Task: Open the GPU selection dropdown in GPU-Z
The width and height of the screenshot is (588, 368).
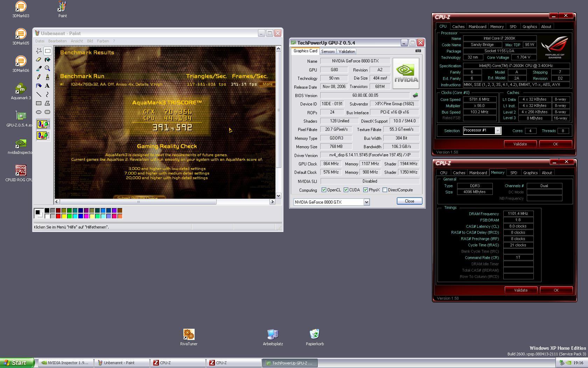Action: (x=366, y=202)
